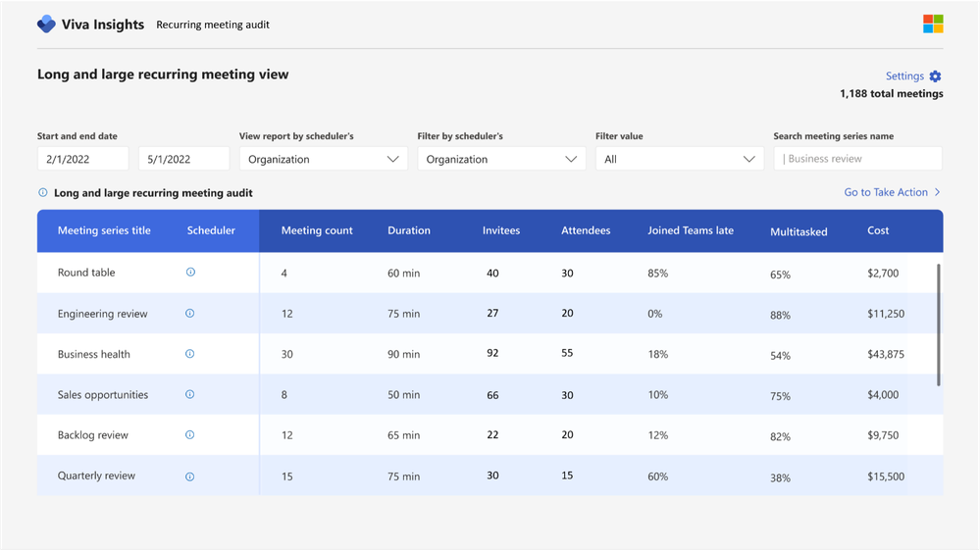Show scheduler info for Round table
The height and width of the screenshot is (550, 980).
(190, 273)
